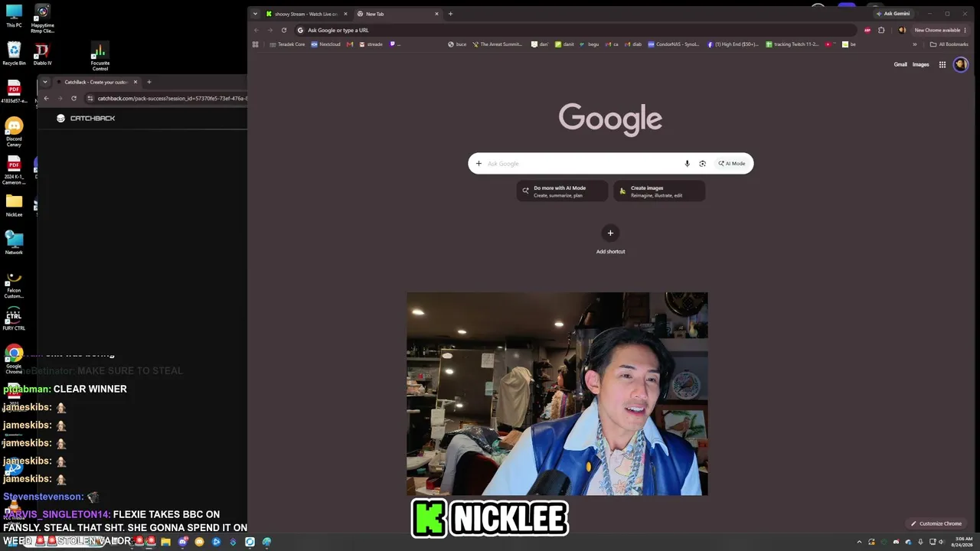Viewport: 980px width, 551px height.
Task: Search by voice microphone icon in Google
Action: click(687, 164)
